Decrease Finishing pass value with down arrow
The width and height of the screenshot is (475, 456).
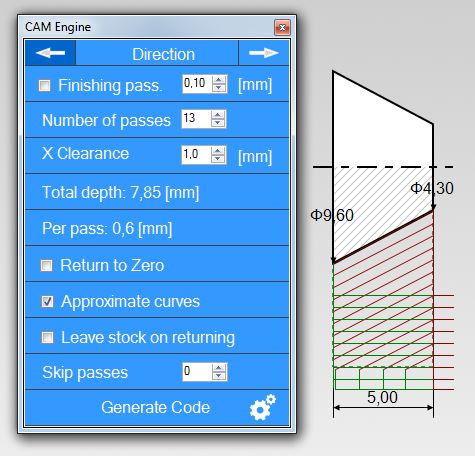(219, 88)
